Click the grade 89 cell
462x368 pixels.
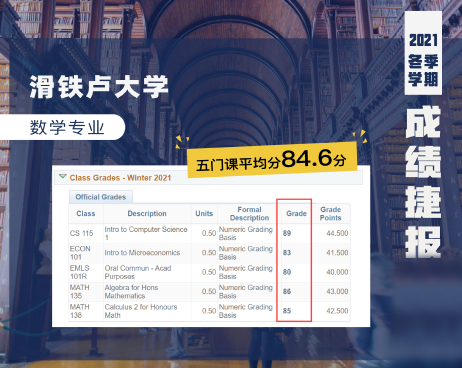[x=287, y=233]
